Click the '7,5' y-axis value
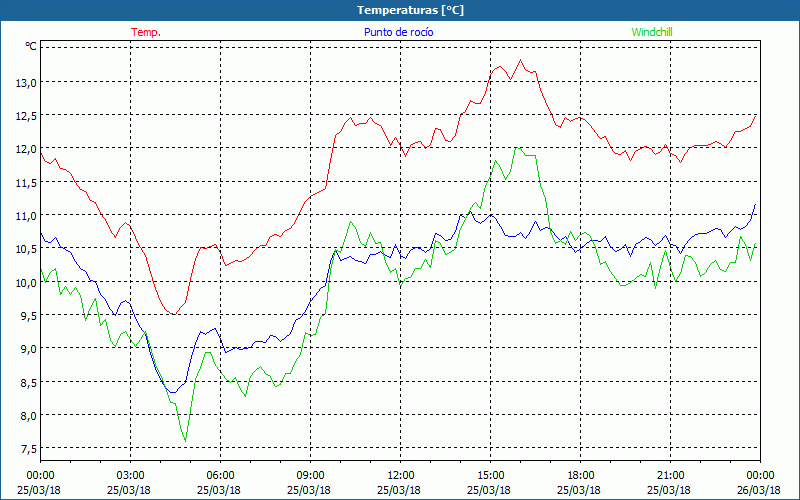The height and width of the screenshot is (500, 800). point(29,449)
